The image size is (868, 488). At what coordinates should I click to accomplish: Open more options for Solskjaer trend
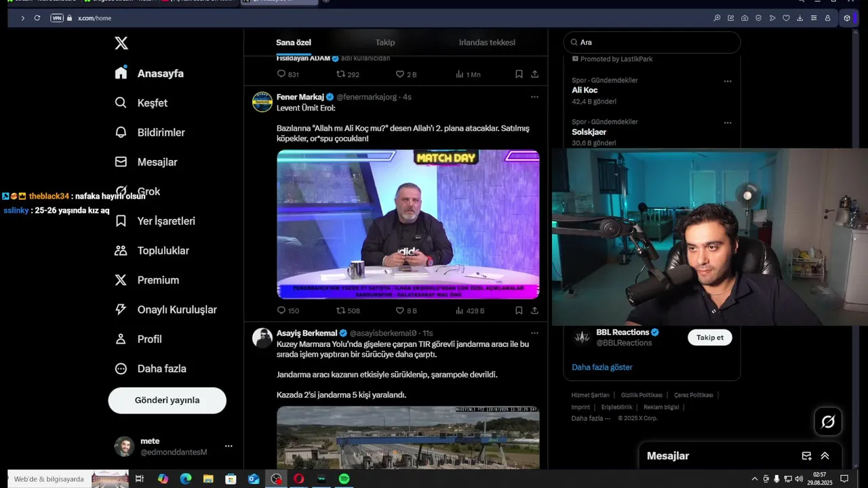[728, 123]
